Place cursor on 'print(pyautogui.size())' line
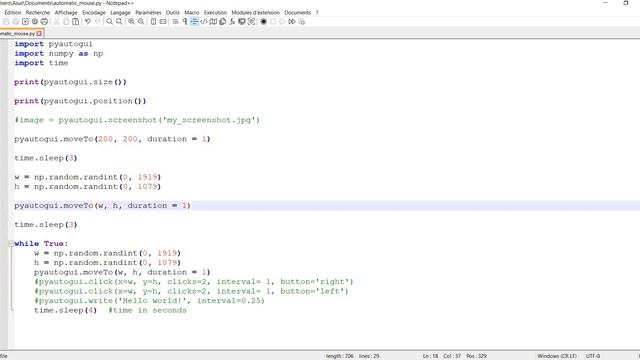The height and width of the screenshot is (360, 640). point(70,82)
